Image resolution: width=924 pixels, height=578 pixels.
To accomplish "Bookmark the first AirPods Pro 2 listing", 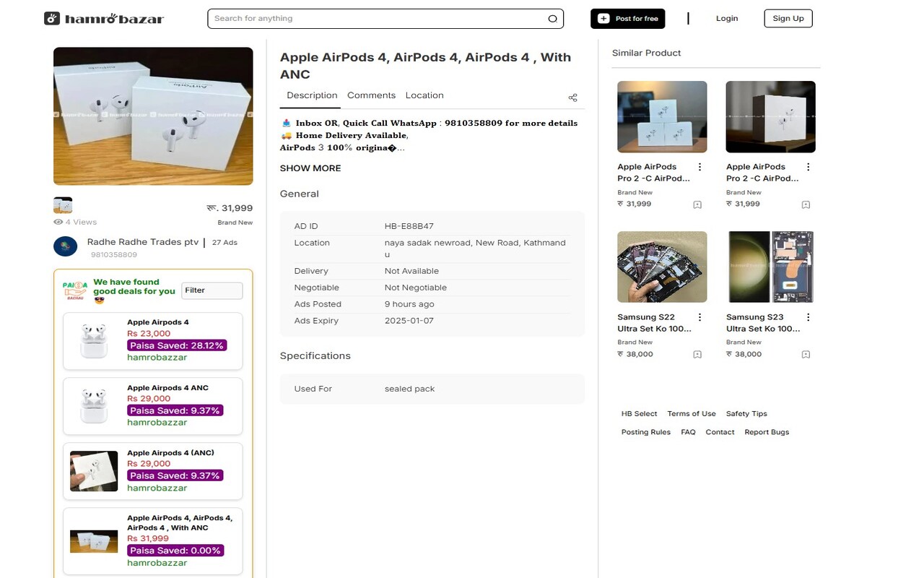I will coord(697,204).
